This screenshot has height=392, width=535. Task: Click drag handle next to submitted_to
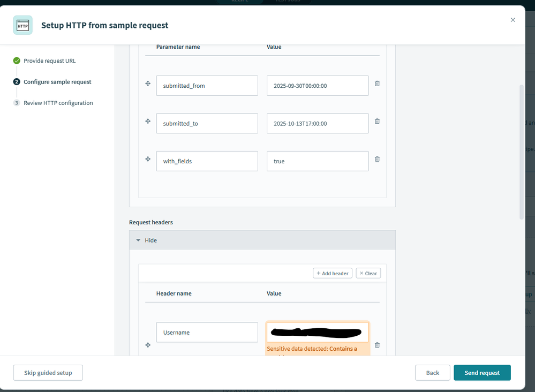point(148,121)
